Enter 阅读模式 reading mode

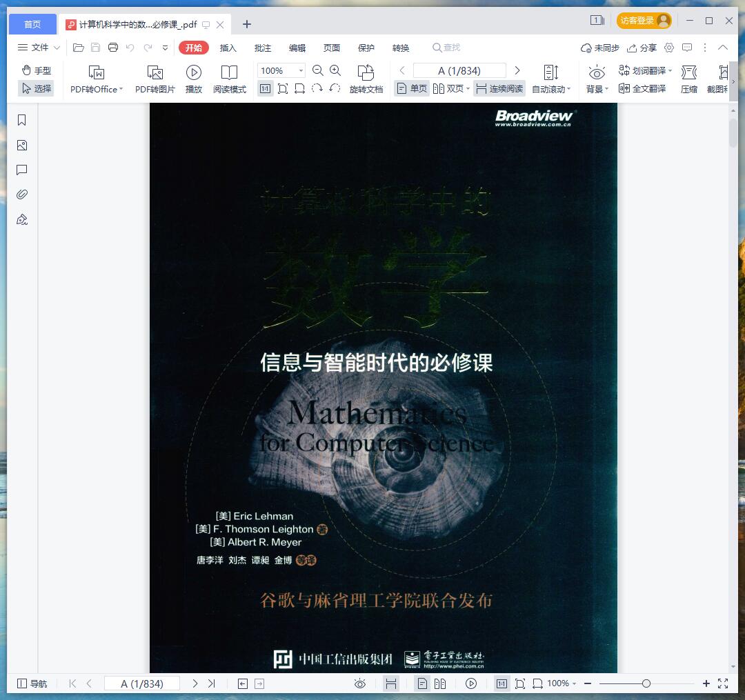(x=230, y=79)
